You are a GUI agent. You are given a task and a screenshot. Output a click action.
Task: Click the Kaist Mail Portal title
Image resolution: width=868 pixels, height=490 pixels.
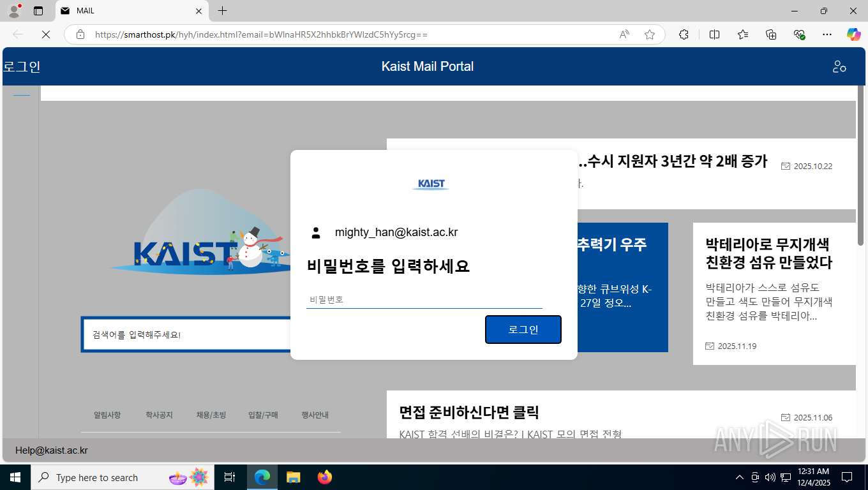click(x=428, y=66)
